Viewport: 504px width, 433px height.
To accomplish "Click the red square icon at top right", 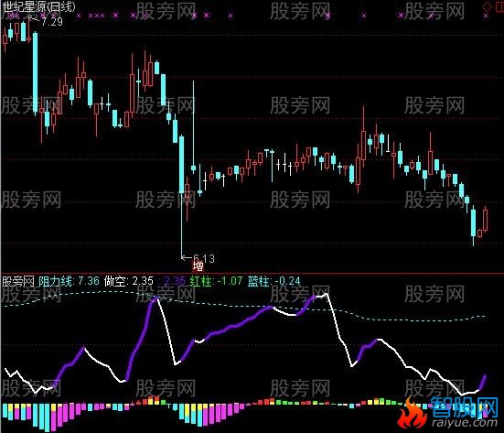I will [x=500, y=6].
